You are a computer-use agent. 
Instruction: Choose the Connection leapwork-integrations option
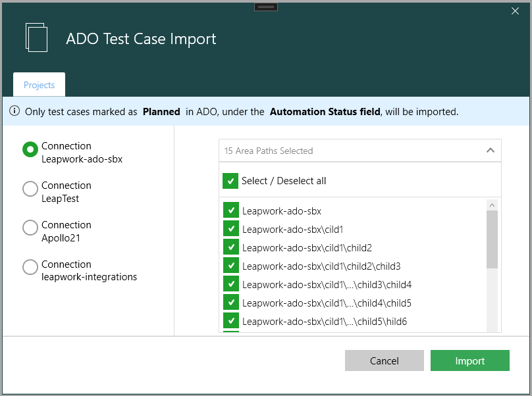tap(30, 267)
